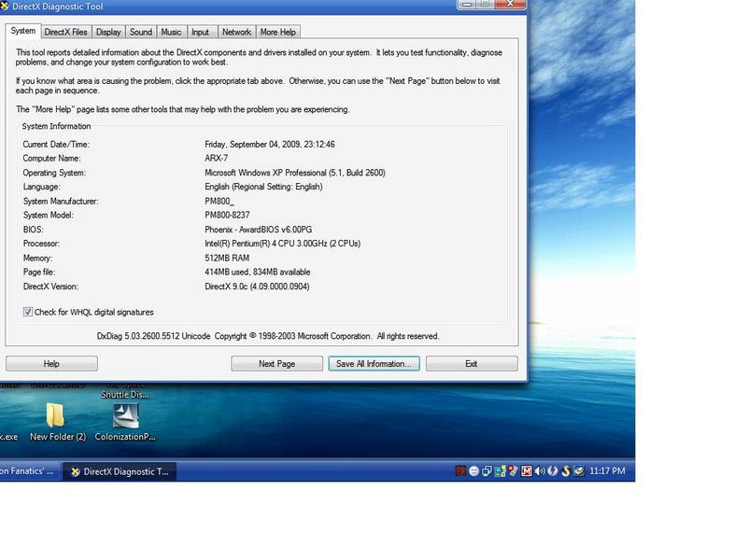This screenshot has width=747, height=560.
Task: Click the Next Page button
Action: click(276, 364)
